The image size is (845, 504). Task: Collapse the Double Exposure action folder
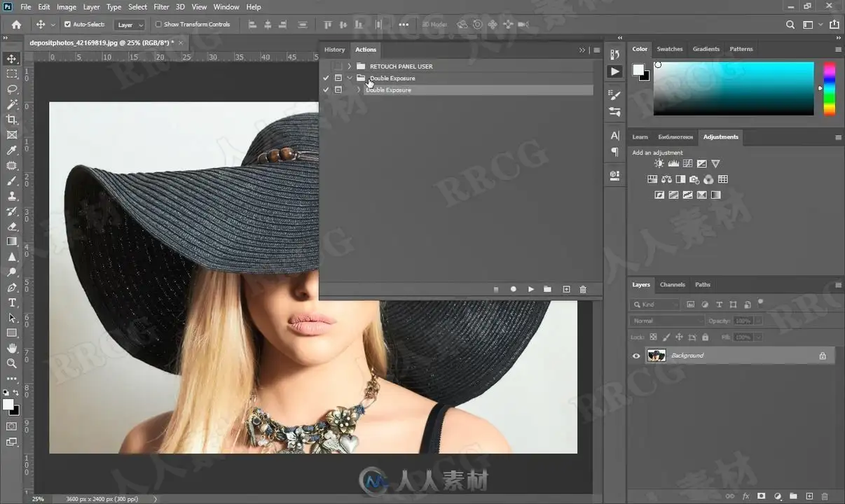coord(350,78)
